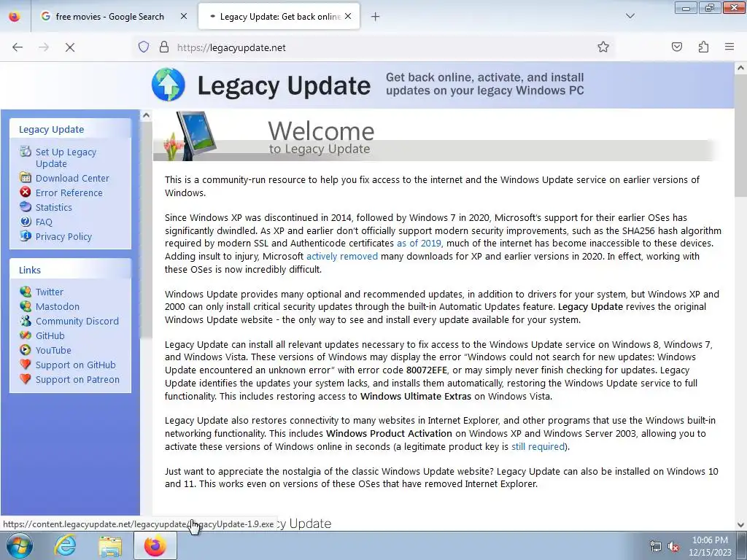Click the Twitter globe icon

[26, 292]
